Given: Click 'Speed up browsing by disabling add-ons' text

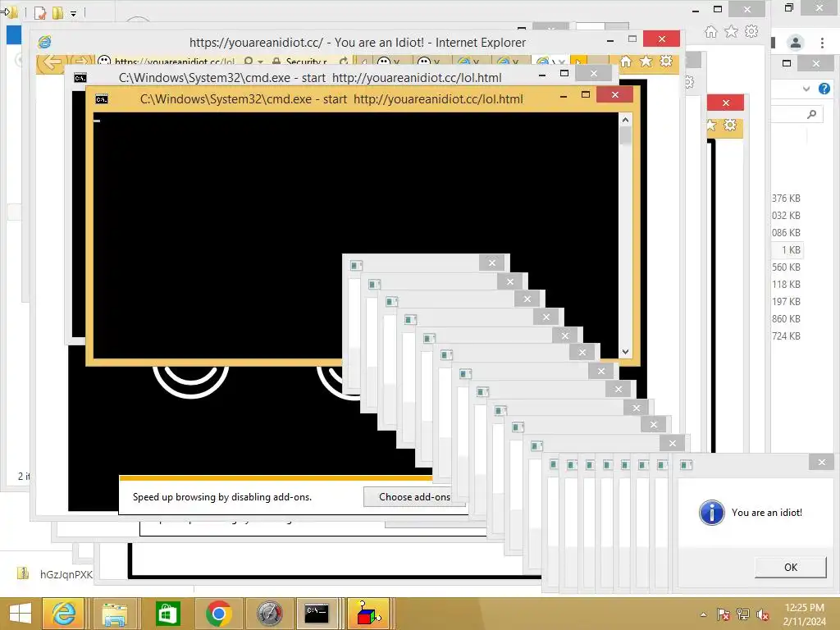Looking at the screenshot, I should 222,497.
